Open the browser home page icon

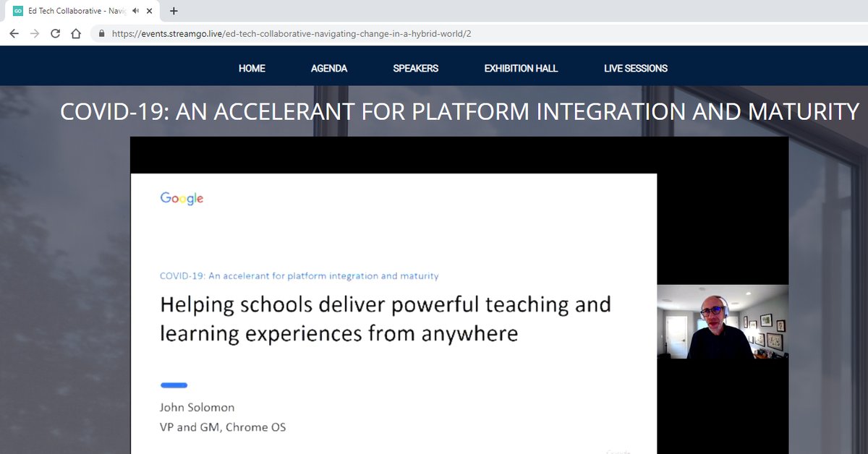click(x=76, y=33)
